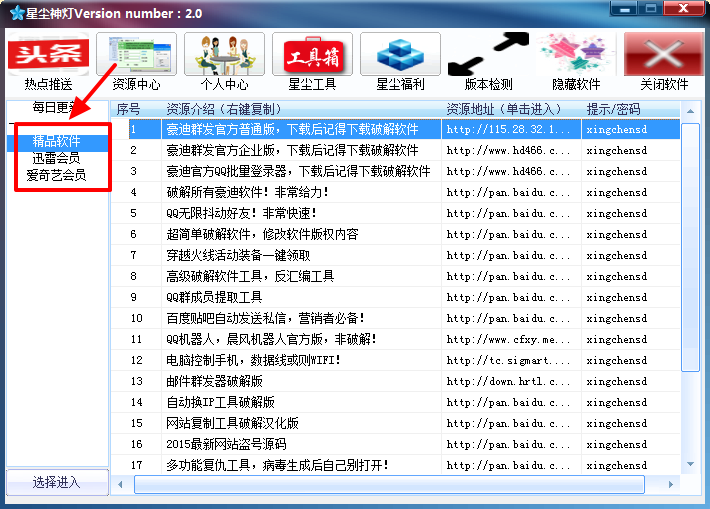Click the 关闭软件 red X icon
Screen dimensions: 710x509
[x=664, y=54]
